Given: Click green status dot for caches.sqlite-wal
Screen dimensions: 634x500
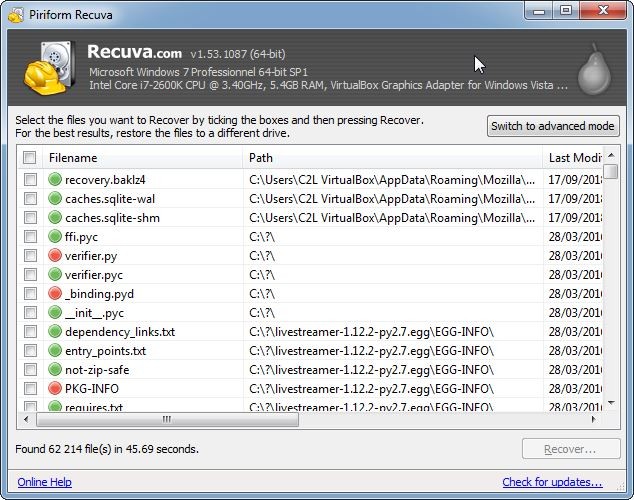Looking at the screenshot, I should (55, 198).
